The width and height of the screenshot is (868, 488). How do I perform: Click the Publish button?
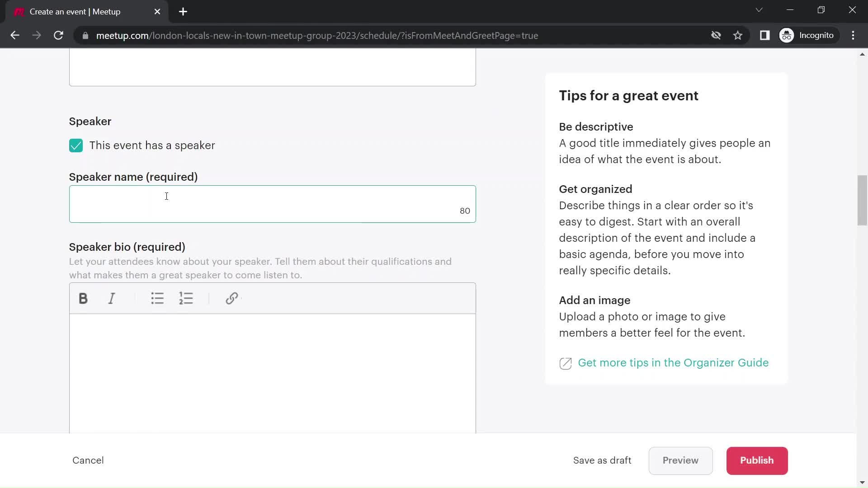757,460
